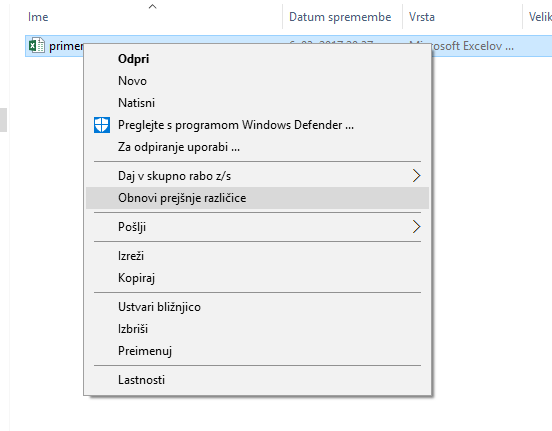This screenshot has height=431, width=552.
Task: Choose Ustvari bližnjico
Action: [159, 307]
